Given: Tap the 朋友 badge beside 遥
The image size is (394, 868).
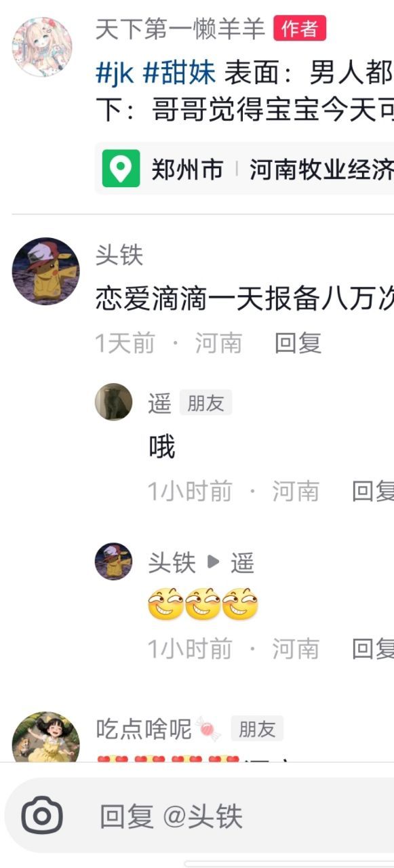Looking at the screenshot, I should (x=205, y=403).
